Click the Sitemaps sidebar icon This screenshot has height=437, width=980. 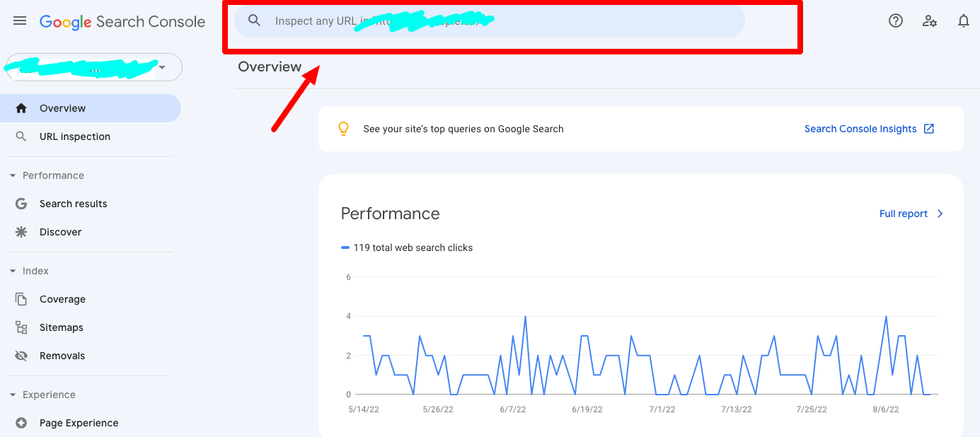tap(21, 327)
